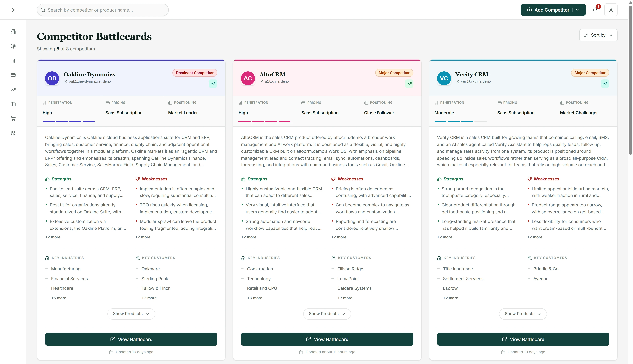
Task: Show Products for Oakline Dynamics
Action: click(x=131, y=314)
